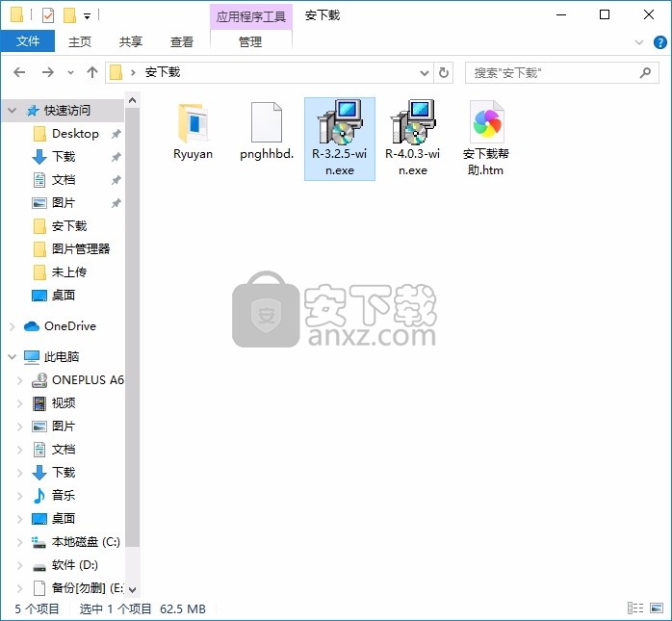Viewport: 672px width, 621px height.
Task: Collapse the 此电脑 tree node
Action: 12,356
